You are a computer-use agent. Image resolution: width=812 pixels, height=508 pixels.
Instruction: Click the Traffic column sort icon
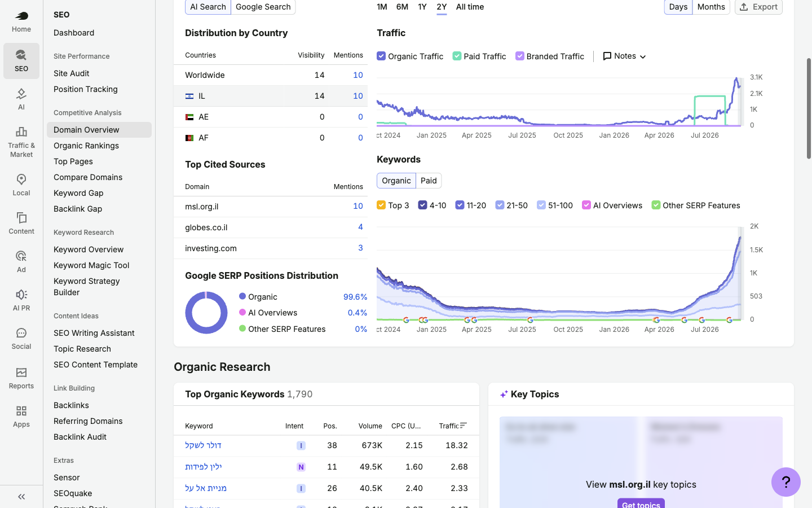coord(464,426)
